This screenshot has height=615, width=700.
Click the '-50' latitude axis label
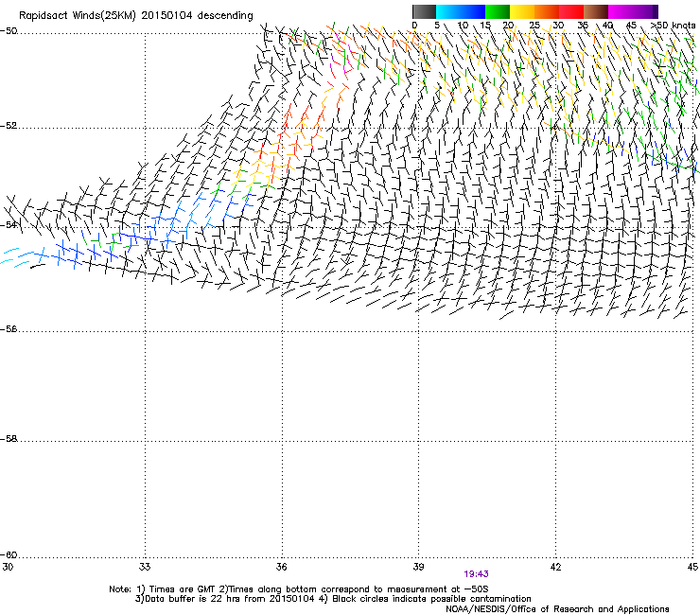[x=9, y=31]
